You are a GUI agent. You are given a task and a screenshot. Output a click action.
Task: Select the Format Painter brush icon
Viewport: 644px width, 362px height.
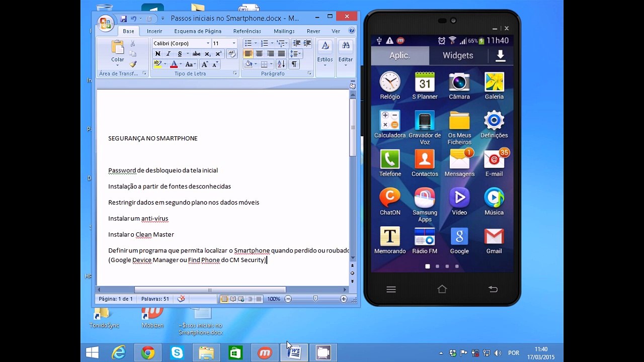133,64
